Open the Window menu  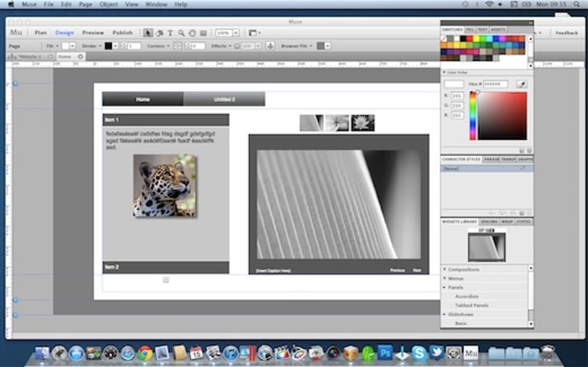point(156,4)
